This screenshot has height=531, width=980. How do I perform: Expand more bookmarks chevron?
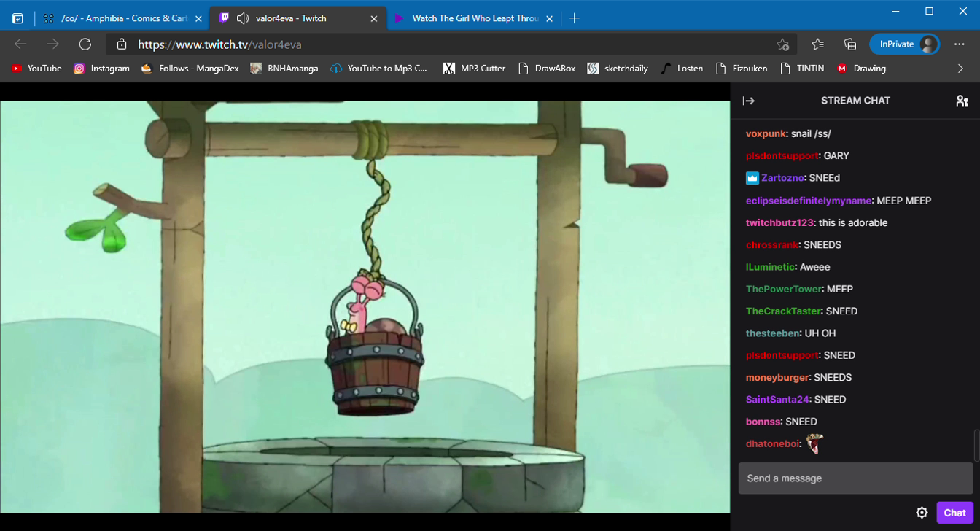coord(960,69)
